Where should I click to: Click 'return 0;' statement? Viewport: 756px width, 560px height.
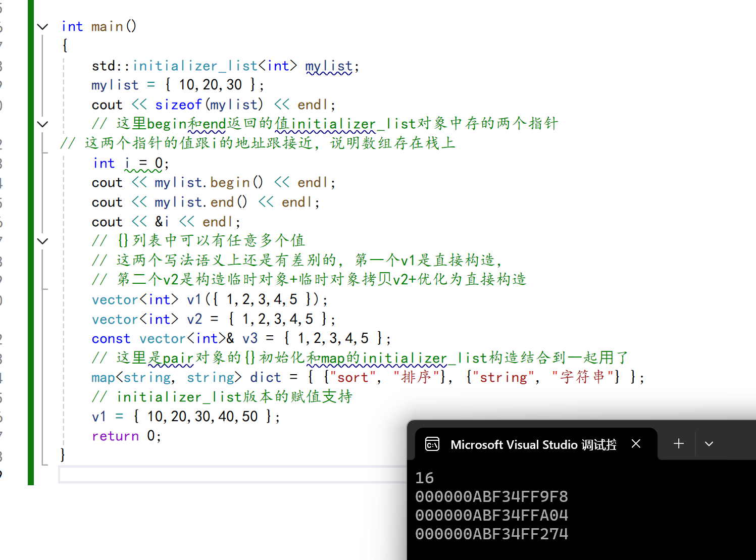pos(126,436)
